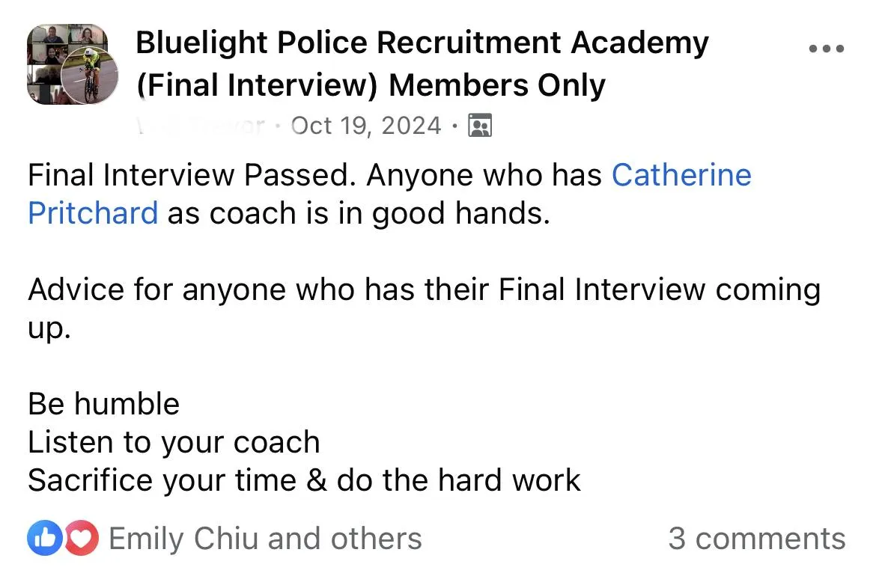Click the red heart reaction icon
876x588 pixels.
tap(82, 538)
